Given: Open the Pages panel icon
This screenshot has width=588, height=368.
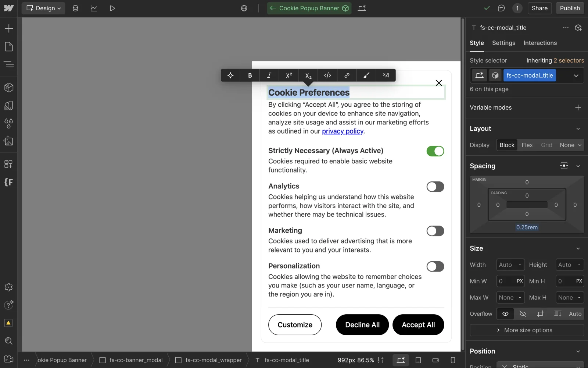Looking at the screenshot, I should pos(8,47).
